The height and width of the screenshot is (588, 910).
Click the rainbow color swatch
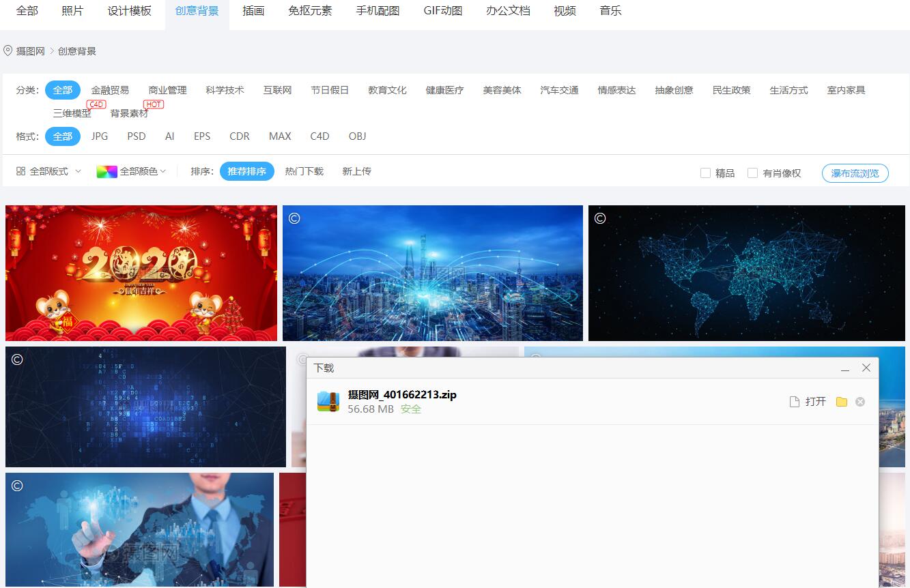pos(106,171)
